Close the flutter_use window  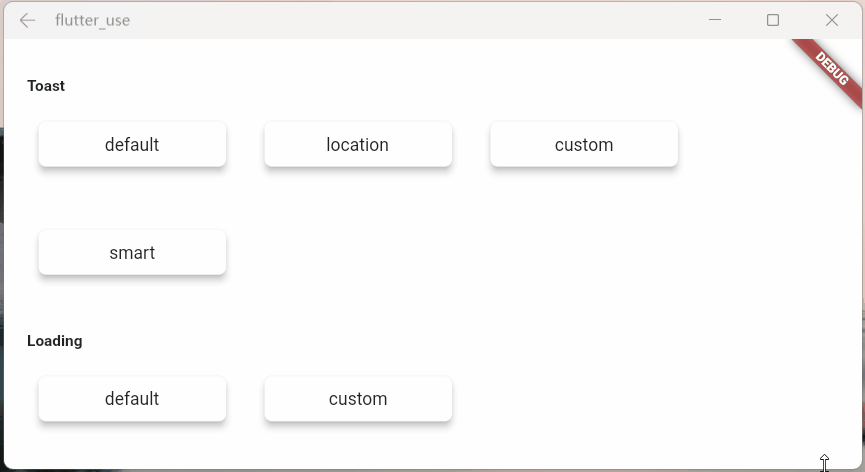[832, 20]
